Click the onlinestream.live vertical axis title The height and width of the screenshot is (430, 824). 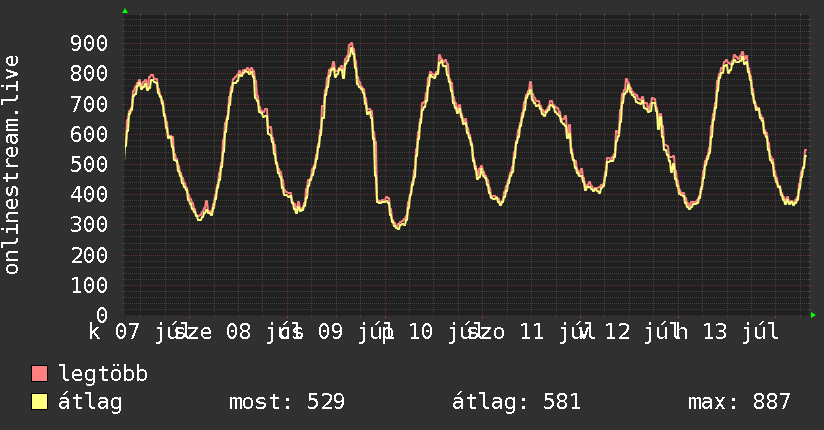pos(12,165)
